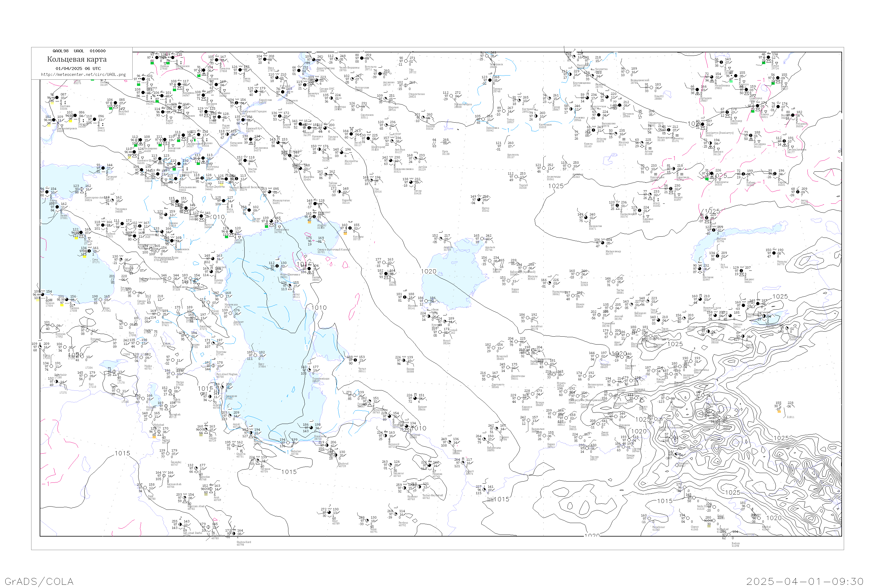Image resolution: width=882 pixels, height=588 pixels.
Task: Click the 2025-04-01-09:30 timestamp
Action: [x=805, y=581]
